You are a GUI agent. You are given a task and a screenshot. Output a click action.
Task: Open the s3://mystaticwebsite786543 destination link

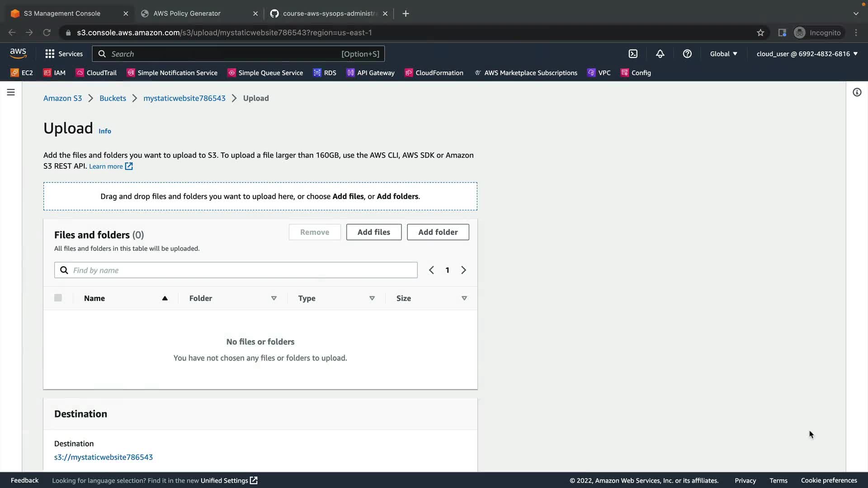[x=104, y=457]
